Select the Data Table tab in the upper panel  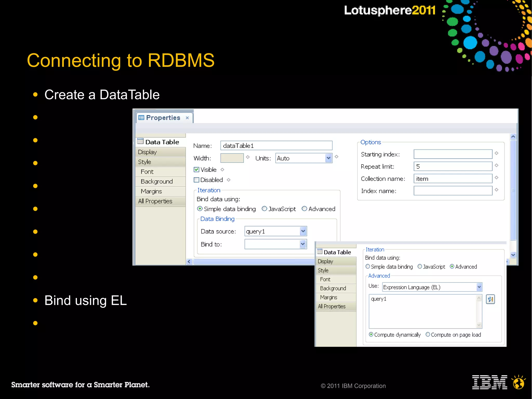[x=161, y=142]
